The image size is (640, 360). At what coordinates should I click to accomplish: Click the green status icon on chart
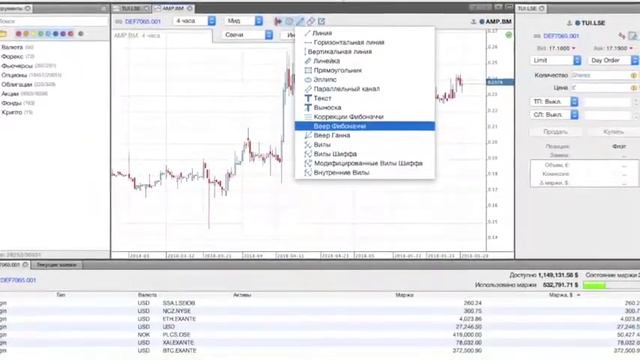click(x=509, y=35)
